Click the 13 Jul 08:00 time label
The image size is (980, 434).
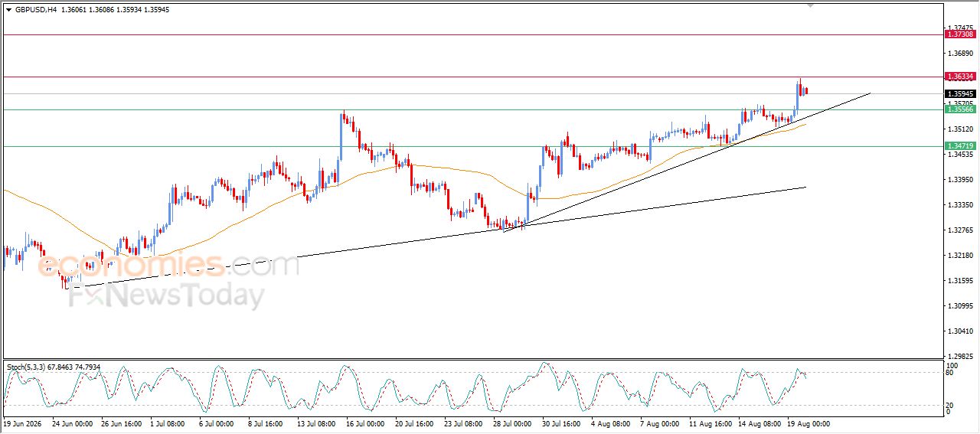(317, 423)
